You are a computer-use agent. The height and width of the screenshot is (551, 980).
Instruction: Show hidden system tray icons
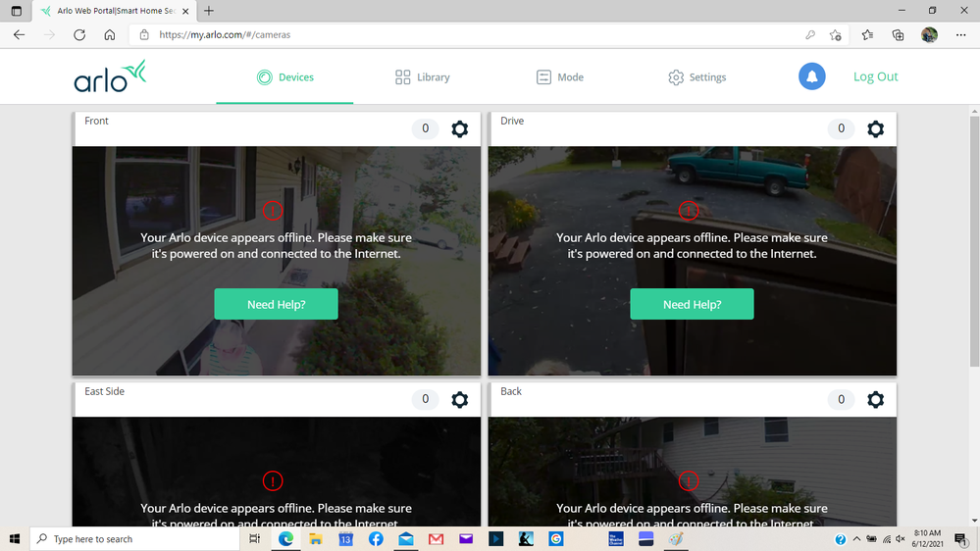tap(856, 538)
